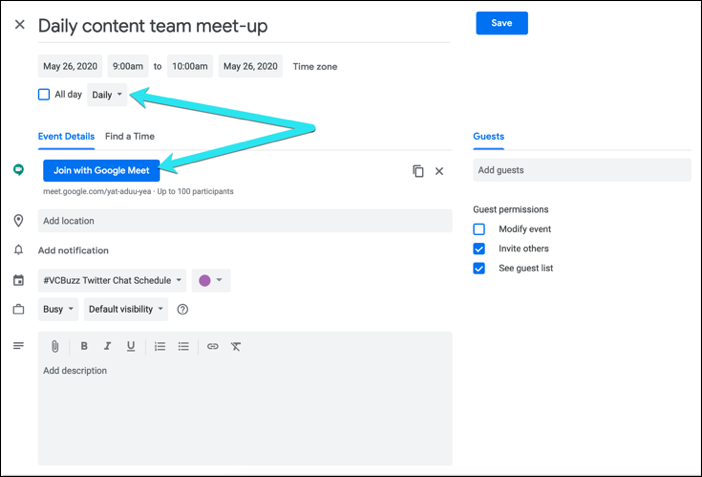The width and height of the screenshot is (702, 477).
Task: Uncheck the See guest list permission
Action: (x=479, y=268)
